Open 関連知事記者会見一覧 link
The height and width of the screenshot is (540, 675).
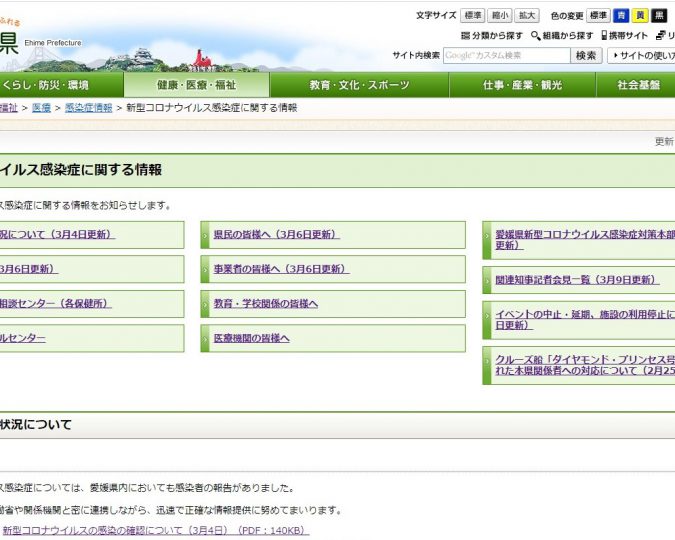tap(577, 280)
